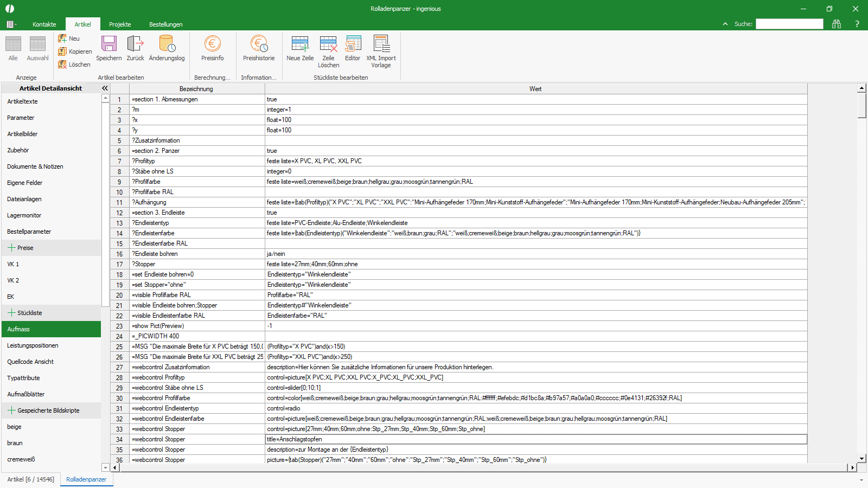868x488 pixels.
Task: Open the application menu icon
Action: (11, 24)
